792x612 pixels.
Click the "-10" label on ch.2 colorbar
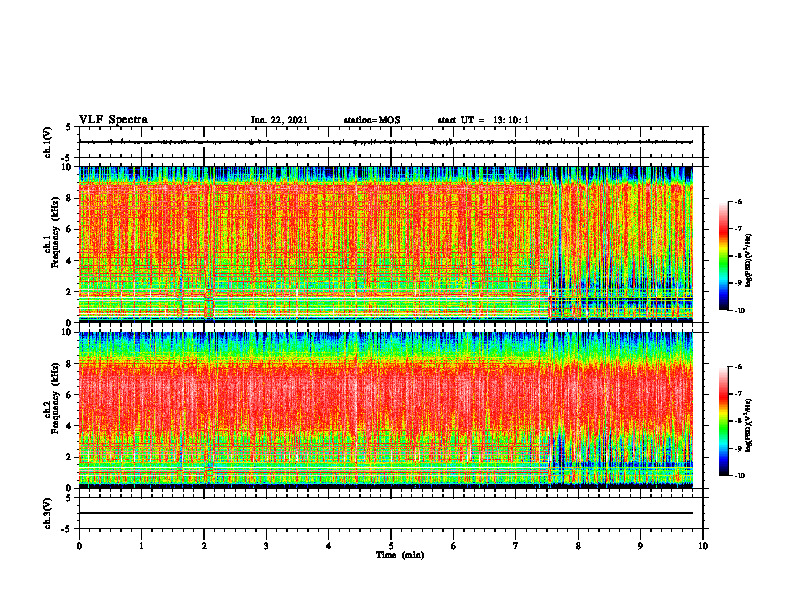point(739,476)
